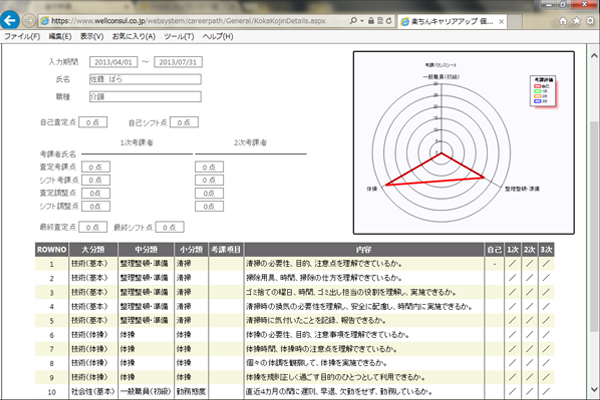The image size is (600, 400).
Task: Click row 5 text 清掃時に気付いたことを記録、報告できるか。
Action: pyautogui.click(x=316, y=320)
